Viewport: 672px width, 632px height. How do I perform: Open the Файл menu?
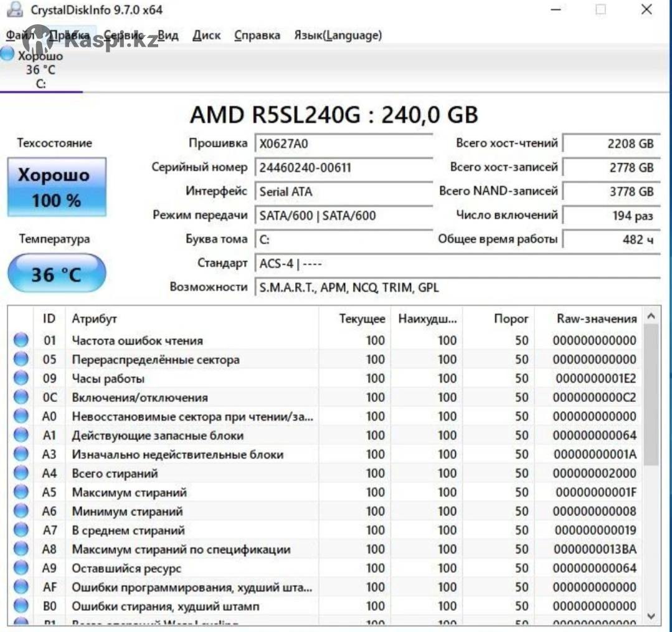19,36
